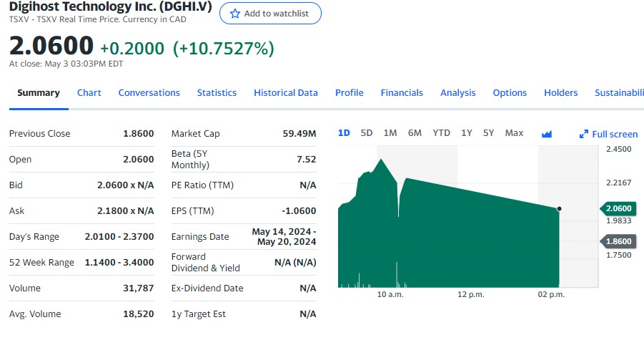Click the Volume value 31,787
Image resolution: width=644 pixels, height=340 pixels.
(139, 288)
